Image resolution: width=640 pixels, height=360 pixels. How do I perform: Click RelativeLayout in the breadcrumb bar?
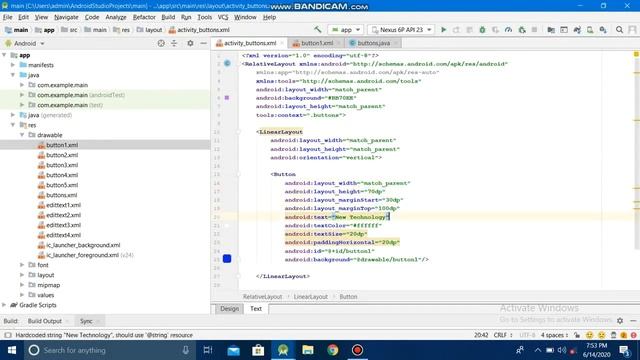coord(262,297)
